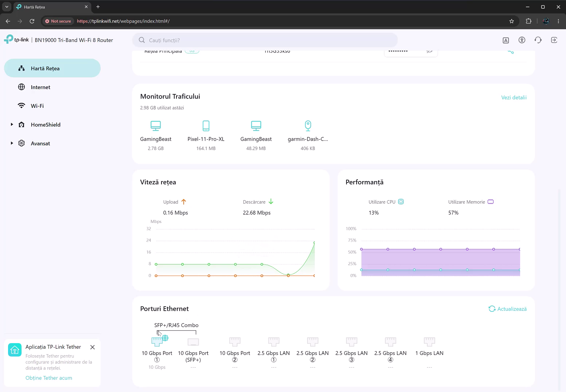Open the browser Extensions puzzle icon
Viewport: 566px width, 392px height.
point(528,21)
